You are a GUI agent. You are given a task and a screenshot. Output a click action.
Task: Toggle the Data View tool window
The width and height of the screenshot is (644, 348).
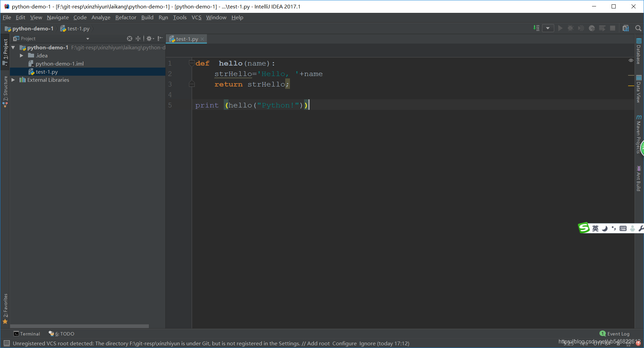coord(639,89)
